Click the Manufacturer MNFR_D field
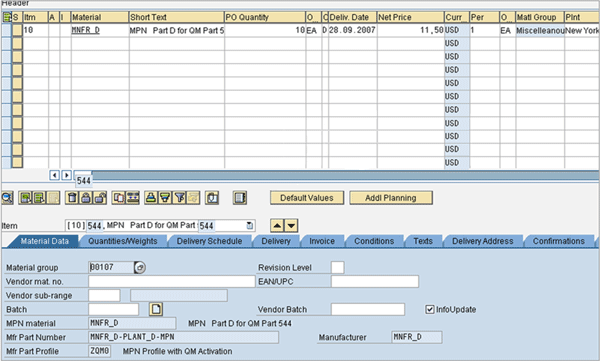Image resolution: width=600 pixels, height=361 pixels. pyautogui.click(x=417, y=337)
